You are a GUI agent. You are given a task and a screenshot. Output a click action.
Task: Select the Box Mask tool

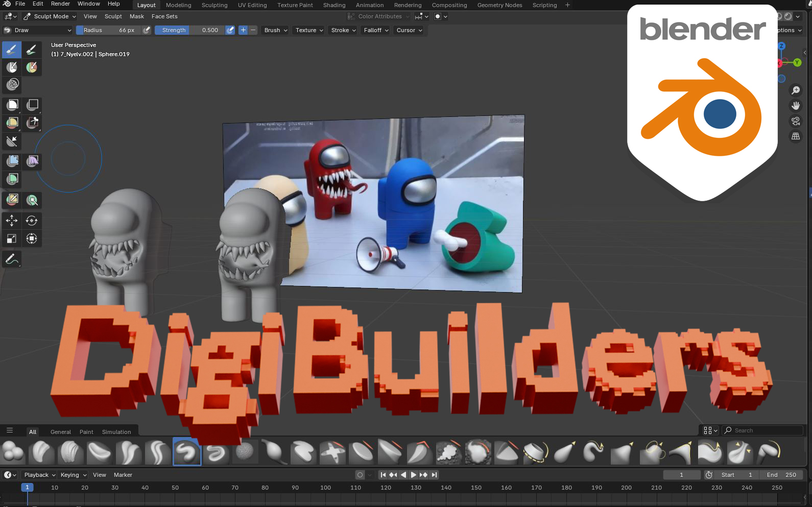pyautogui.click(x=12, y=105)
